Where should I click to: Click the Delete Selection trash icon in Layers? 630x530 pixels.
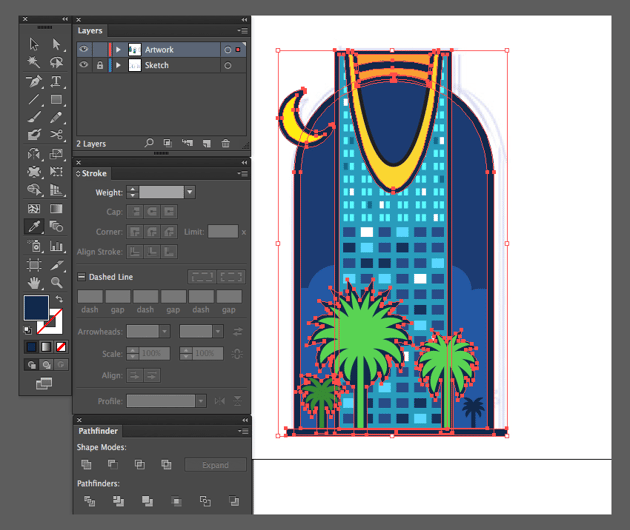(226, 143)
